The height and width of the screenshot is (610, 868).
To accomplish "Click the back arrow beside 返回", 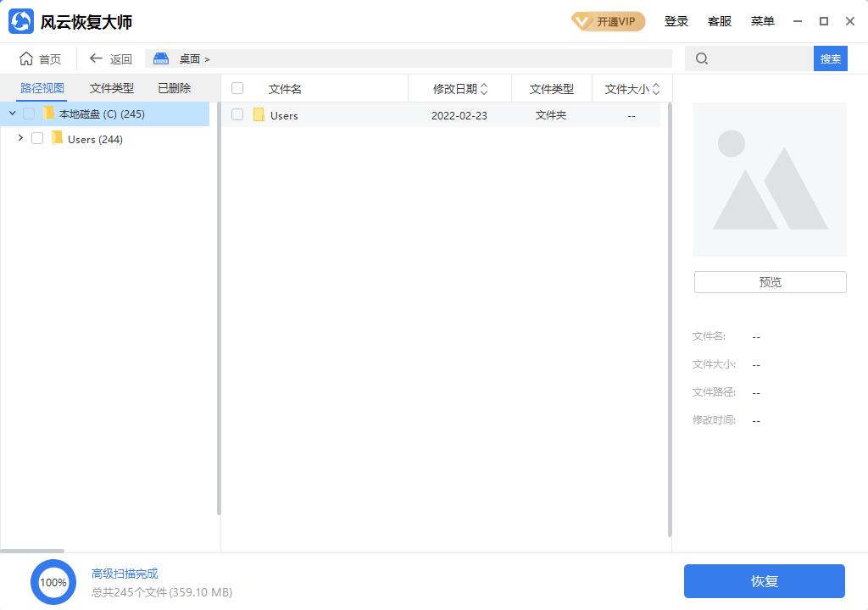I will coord(97,58).
